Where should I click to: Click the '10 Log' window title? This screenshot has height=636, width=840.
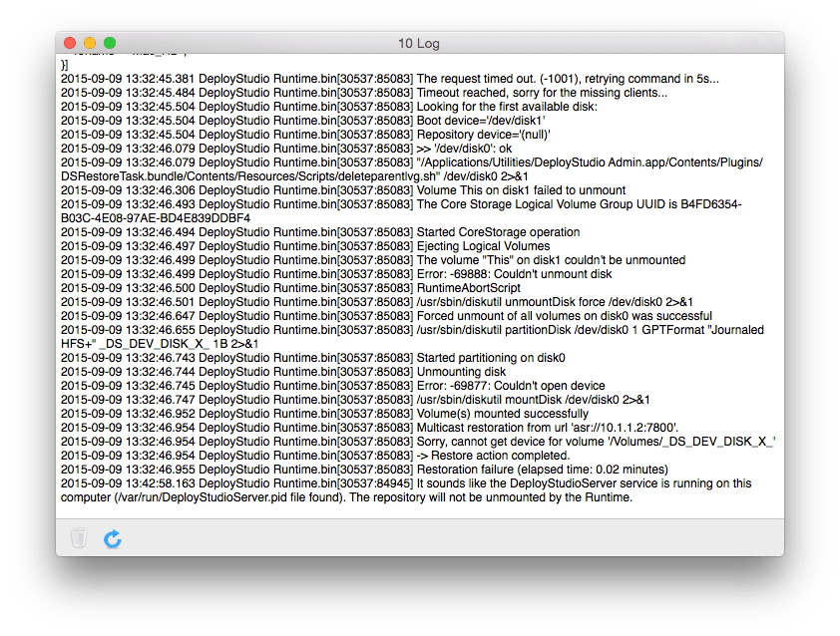pyautogui.click(x=418, y=44)
